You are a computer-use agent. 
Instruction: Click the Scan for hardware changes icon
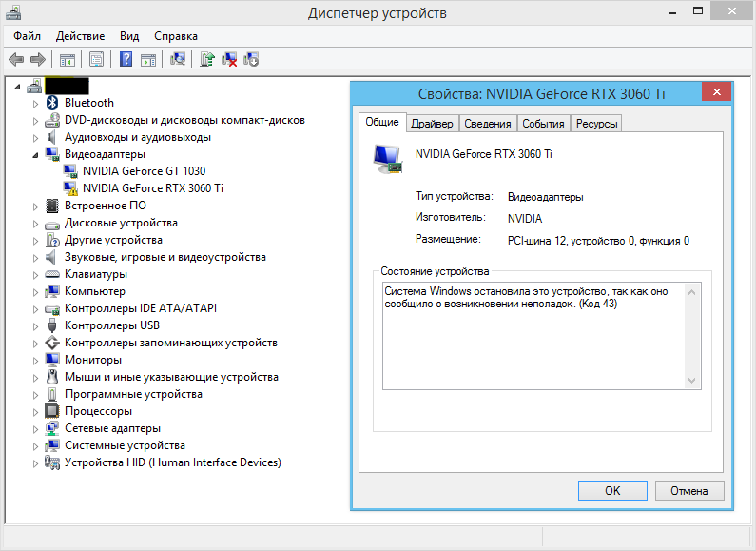(178, 59)
